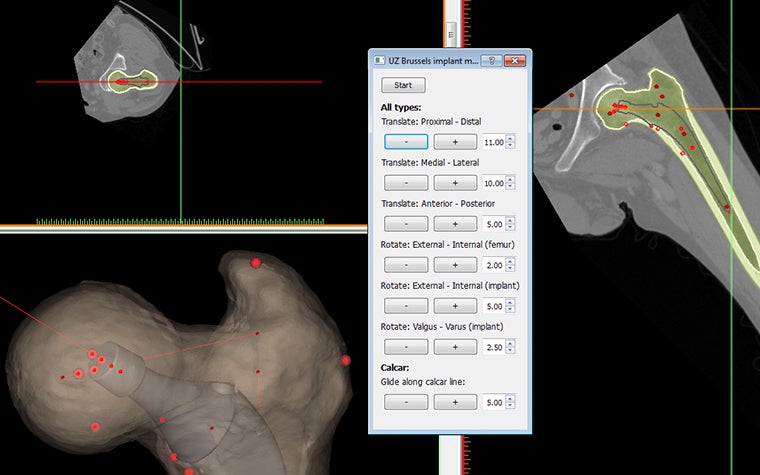The height and width of the screenshot is (475, 760).
Task: Click the femur rotation value field 2.00
Action: (x=494, y=265)
